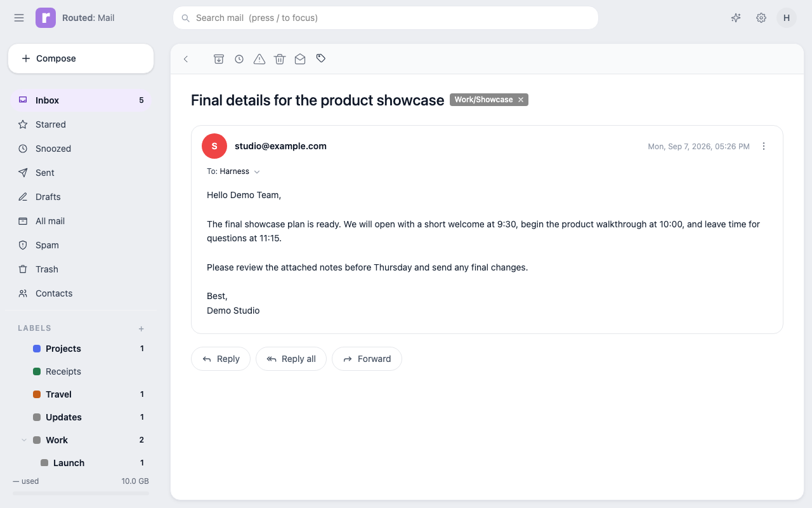Archive this email via toolbar icon

(219, 59)
